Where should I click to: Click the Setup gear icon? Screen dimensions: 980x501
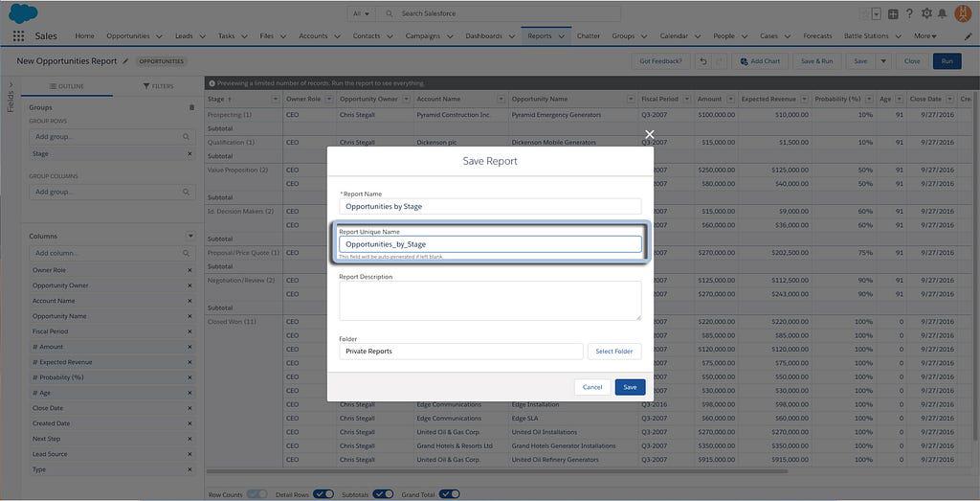click(926, 13)
